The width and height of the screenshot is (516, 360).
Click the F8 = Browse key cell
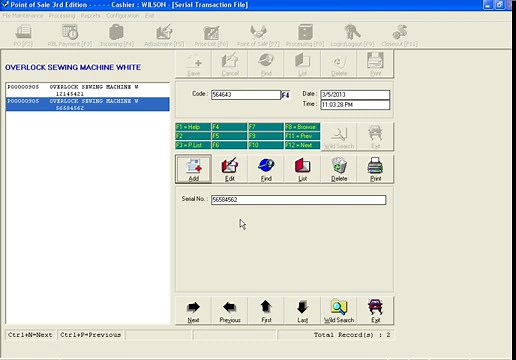coord(302,127)
